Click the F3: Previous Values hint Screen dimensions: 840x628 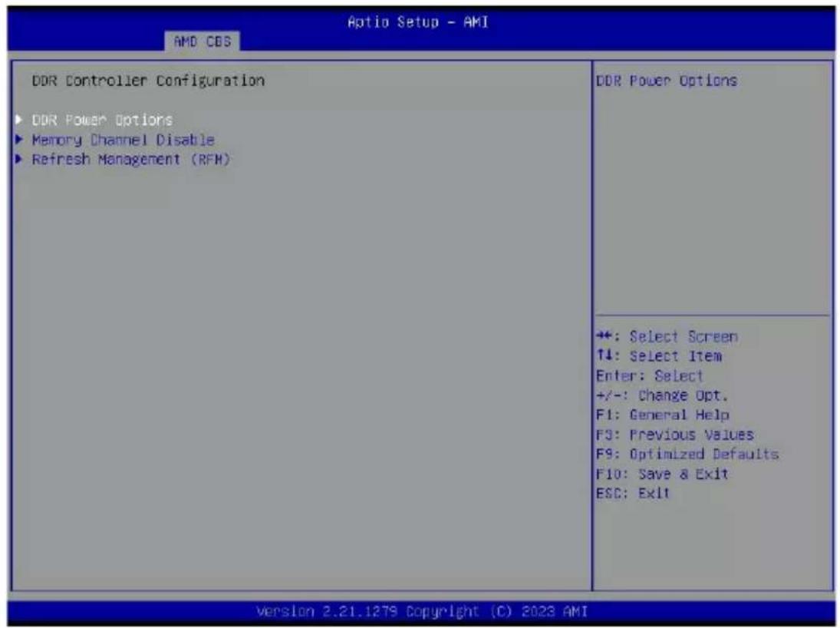coord(675,435)
